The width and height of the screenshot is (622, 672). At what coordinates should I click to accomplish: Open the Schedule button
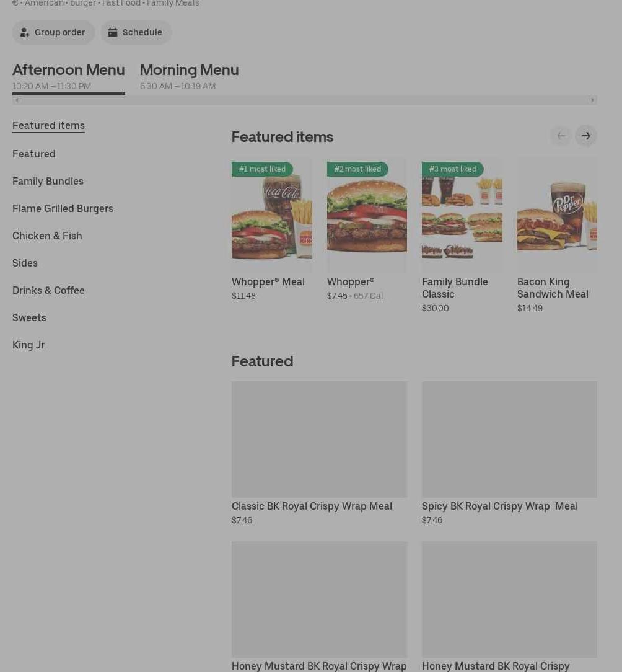click(136, 32)
